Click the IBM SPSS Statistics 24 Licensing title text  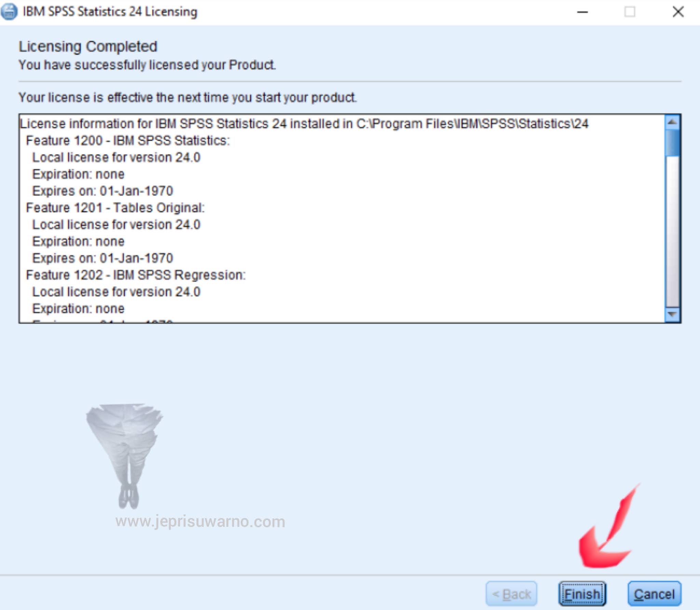[109, 12]
